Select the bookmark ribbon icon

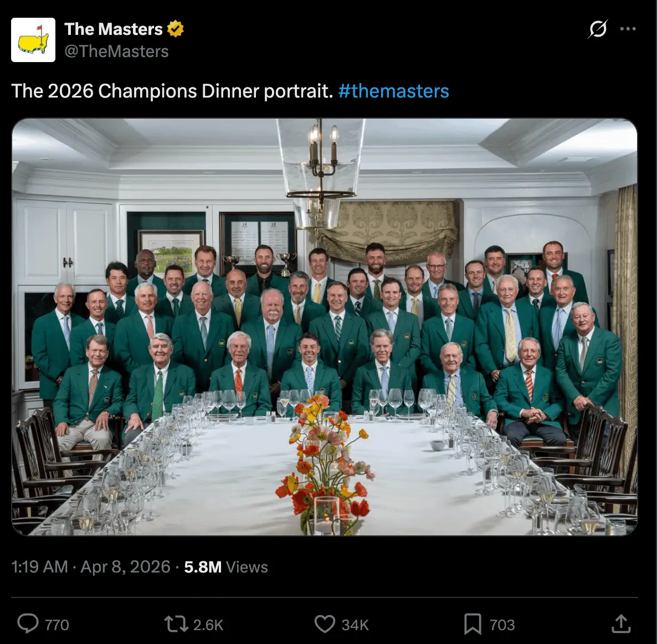474,624
